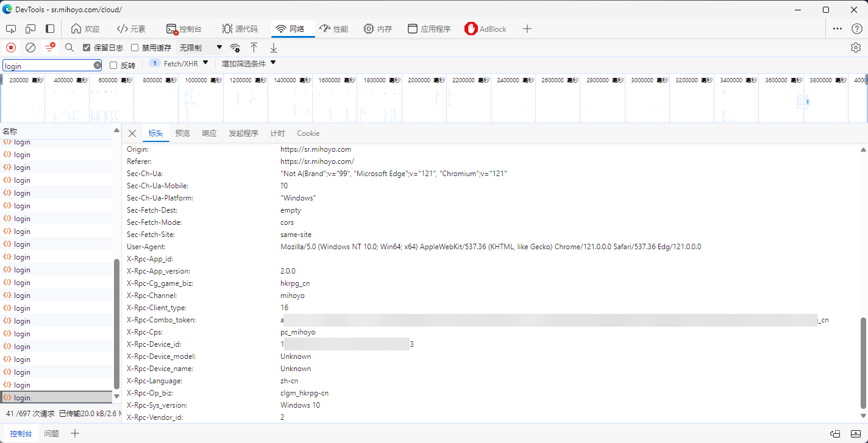868x443 pixels.
Task: Click the headers pane vertical scrollbar
Action: [863, 363]
